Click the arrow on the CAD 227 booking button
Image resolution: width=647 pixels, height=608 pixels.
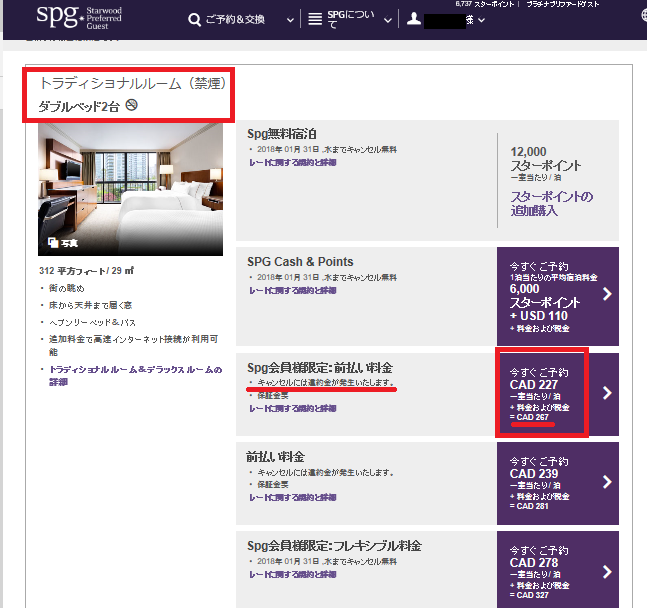[x=607, y=393]
